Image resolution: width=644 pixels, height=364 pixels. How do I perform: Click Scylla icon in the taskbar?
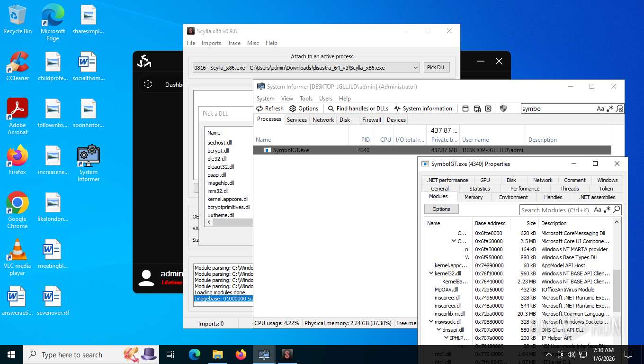pyautogui.click(x=287, y=355)
